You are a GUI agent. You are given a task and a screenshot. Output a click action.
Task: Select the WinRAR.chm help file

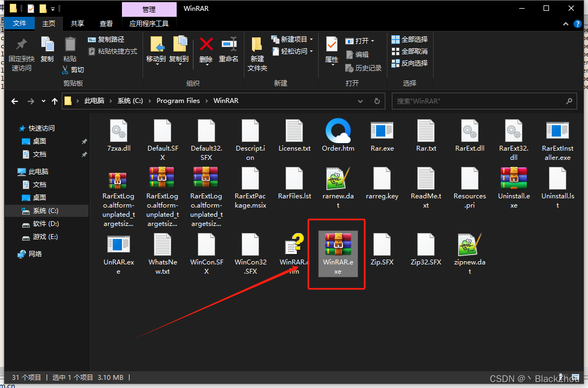click(294, 254)
